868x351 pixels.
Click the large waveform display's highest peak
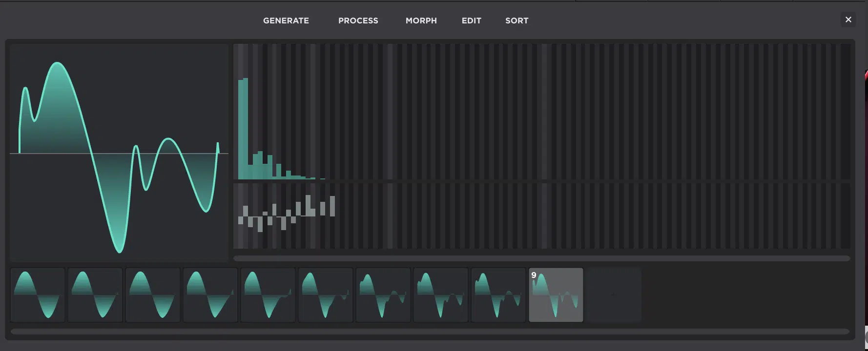pyautogui.click(x=58, y=63)
